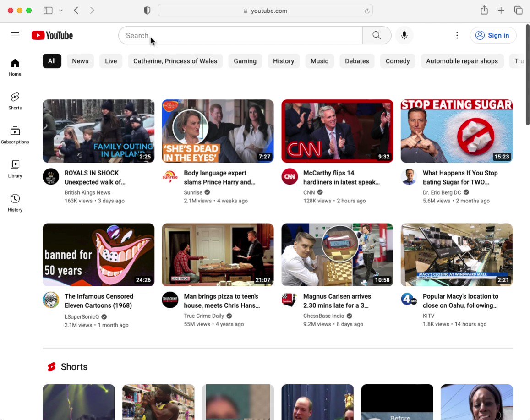The height and width of the screenshot is (420, 530).
Task: Open Library in the sidebar
Action: [x=15, y=169]
